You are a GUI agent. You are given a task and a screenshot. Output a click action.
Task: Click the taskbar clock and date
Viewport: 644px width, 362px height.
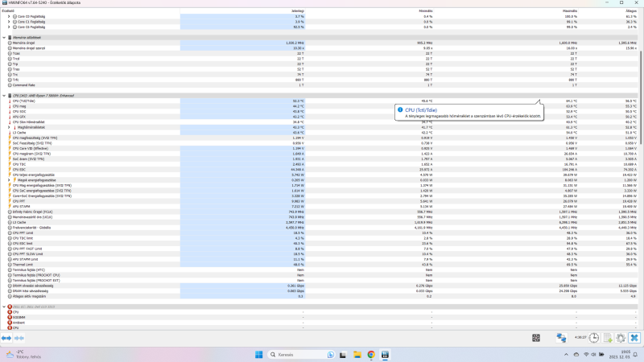(x=621, y=355)
